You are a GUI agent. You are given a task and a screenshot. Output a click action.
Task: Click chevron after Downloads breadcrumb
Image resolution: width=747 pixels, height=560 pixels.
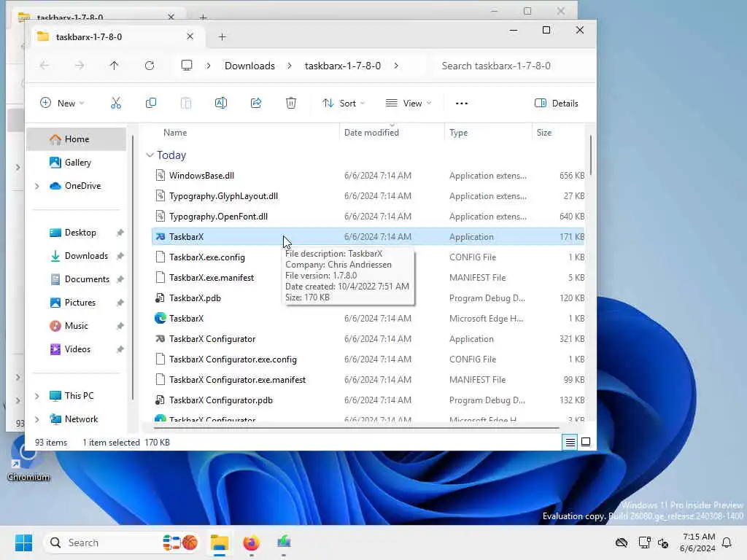pos(290,66)
